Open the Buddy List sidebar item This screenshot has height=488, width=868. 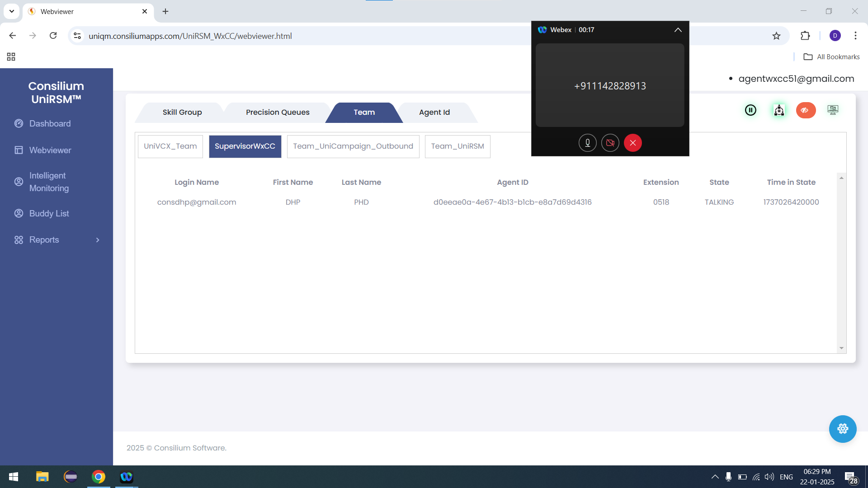tap(49, 213)
